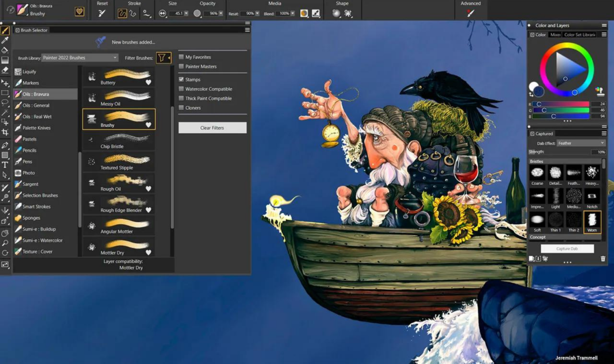Screen dimensions: 614x364
Task: Choose the Text tool in the toolbox
Action: pyautogui.click(x=5, y=165)
